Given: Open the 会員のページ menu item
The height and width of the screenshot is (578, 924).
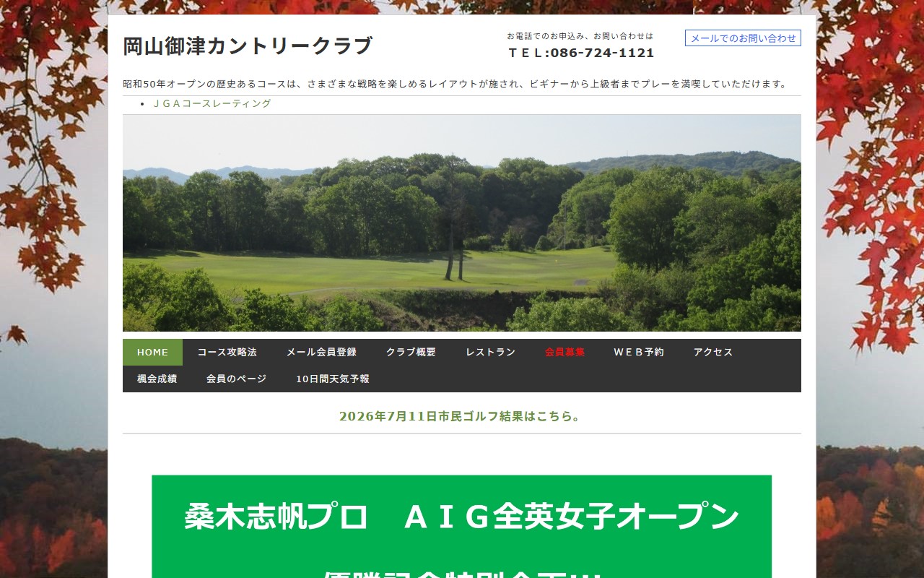Looking at the screenshot, I should [x=237, y=379].
